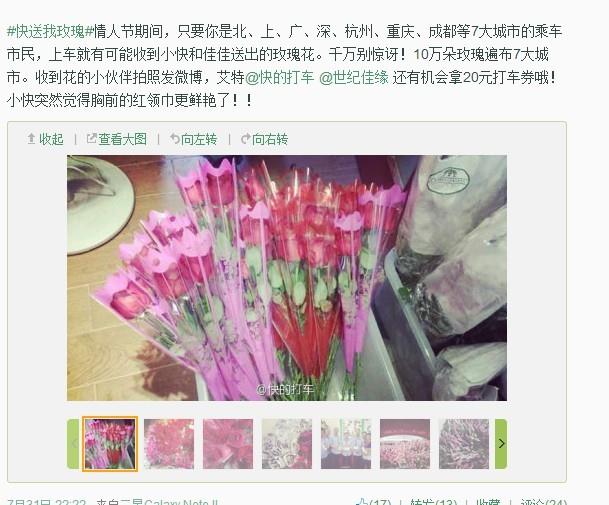
Task: Visit the @世纪佳缘 profile mention
Action: click(354, 77)
